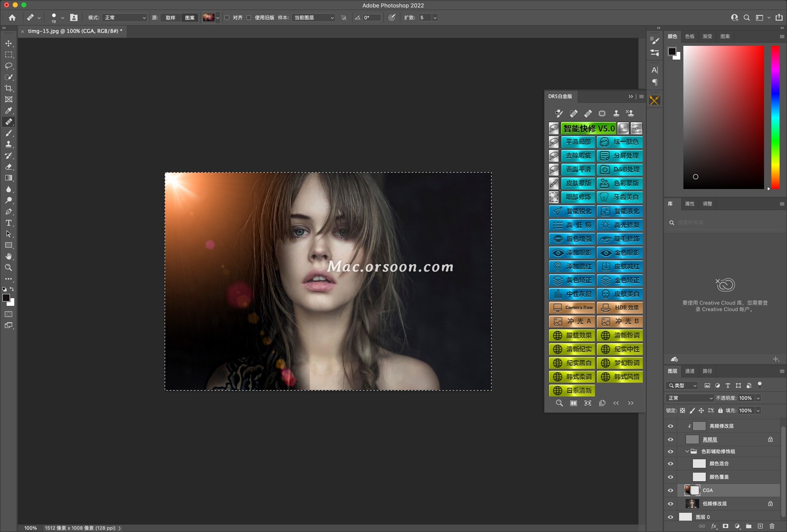Open the 样本 sample dropdown
787x532 pixels.
coord(314,18)
